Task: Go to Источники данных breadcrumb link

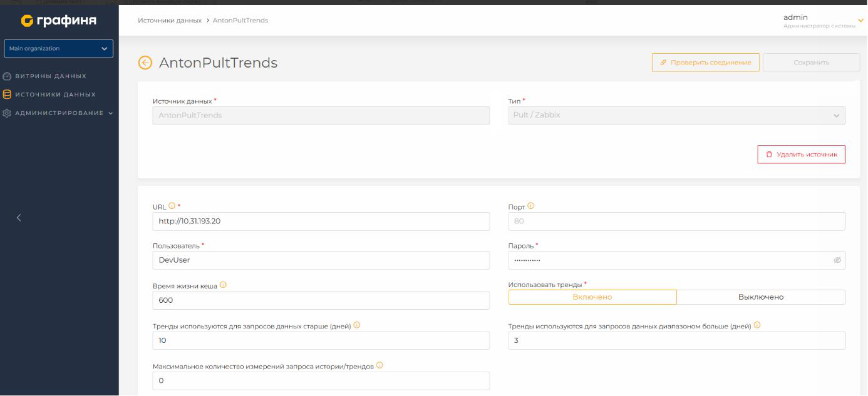Action: [170, 21]
